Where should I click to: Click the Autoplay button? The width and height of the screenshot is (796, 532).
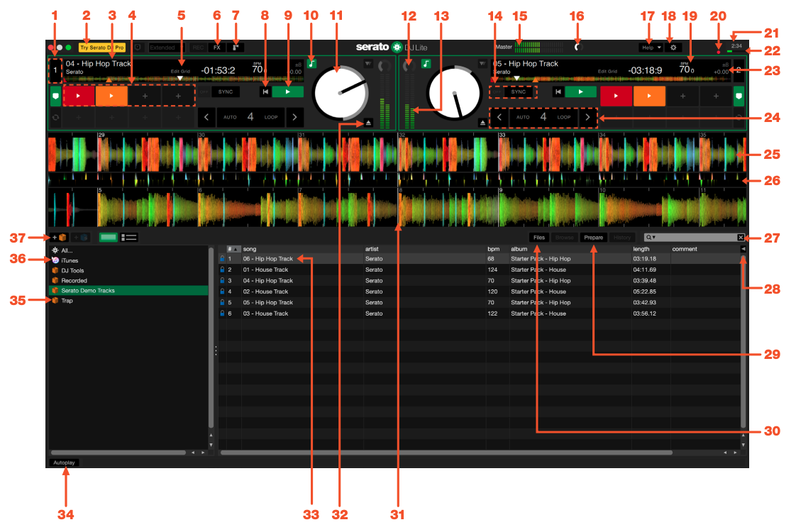(64, 462)
